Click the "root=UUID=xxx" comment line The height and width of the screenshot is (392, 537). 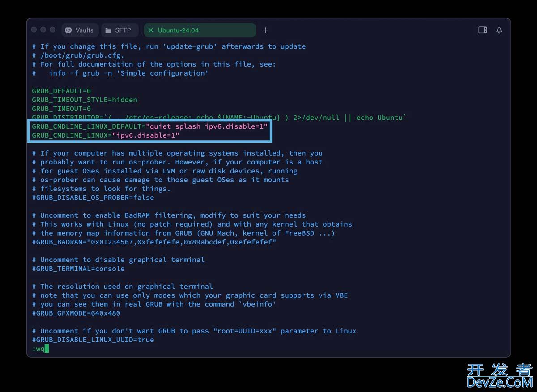(x=194, y=331)
